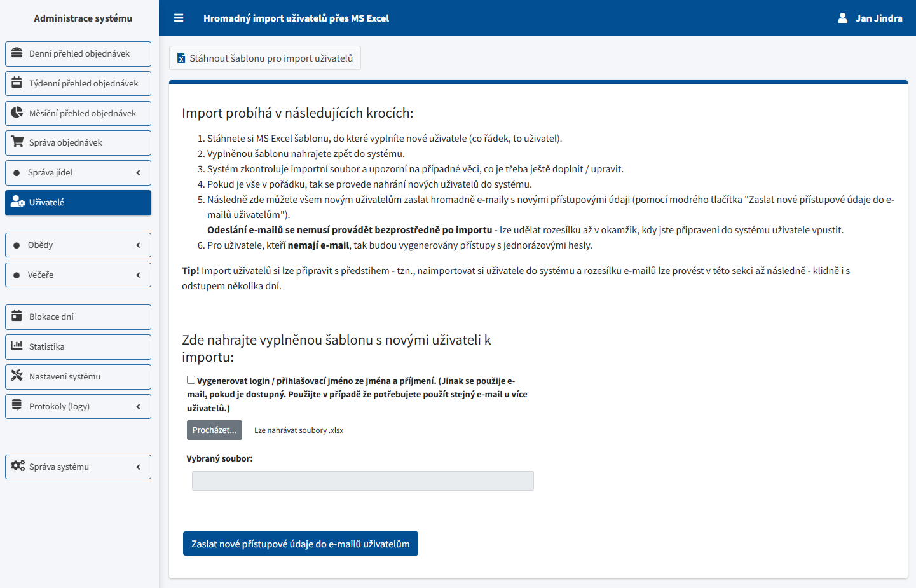The width and height of the screenshot is (916, 588).
Task: Click the Procházet... file browse button
Action: 214,430
